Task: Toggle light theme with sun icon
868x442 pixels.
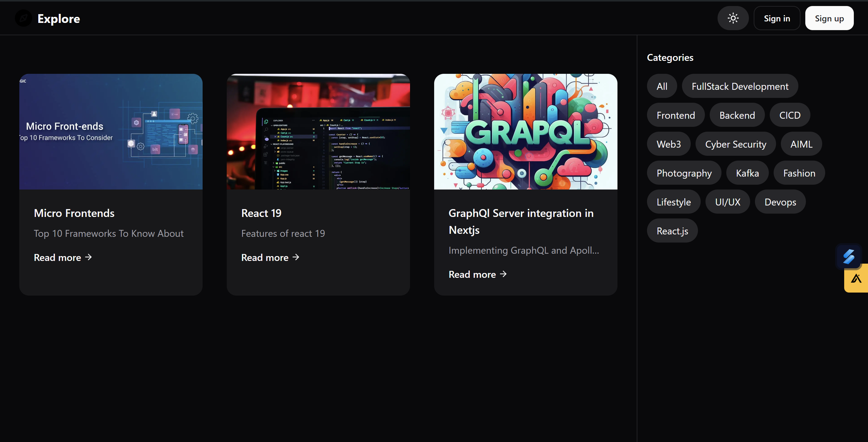Action: (x=733, y=18)
